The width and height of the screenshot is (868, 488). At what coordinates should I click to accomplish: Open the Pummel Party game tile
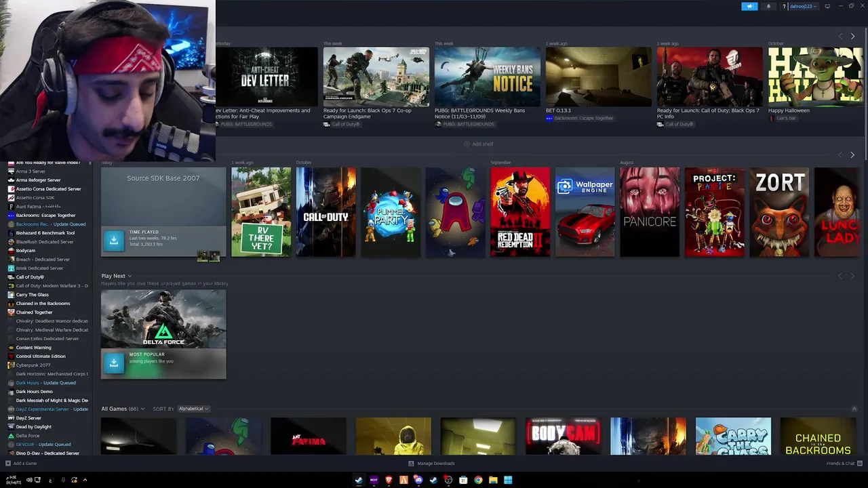[x=391, y=212]
